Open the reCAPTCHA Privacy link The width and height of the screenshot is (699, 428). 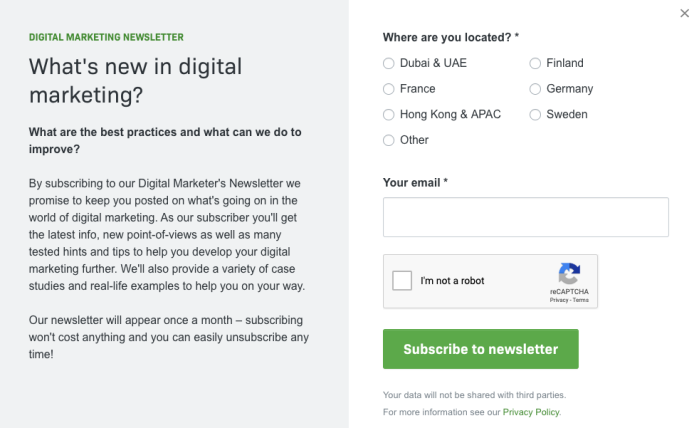click(558, 300)
